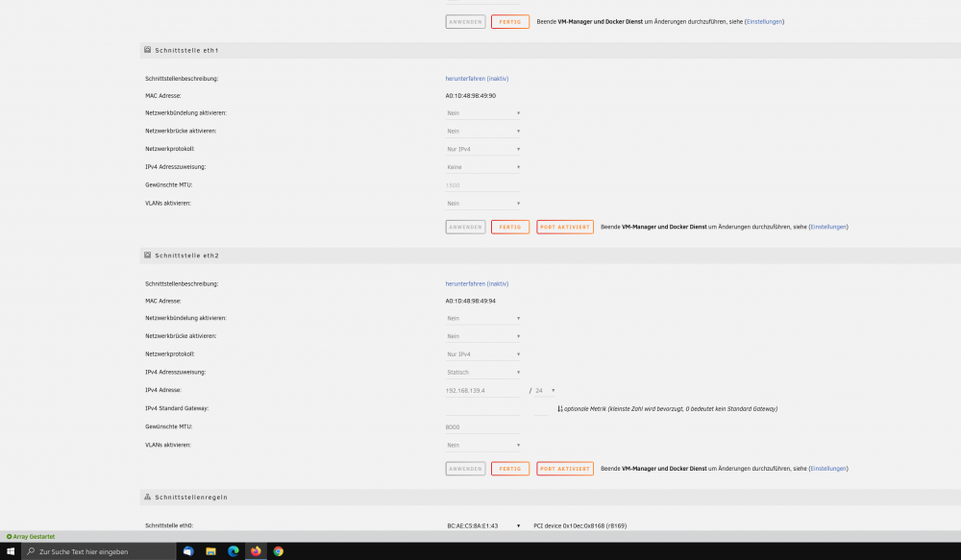The width and height of the screenshot is (961, 560).
Task: Click the green Array Gestartet status icon
Action: coord(10,537)
